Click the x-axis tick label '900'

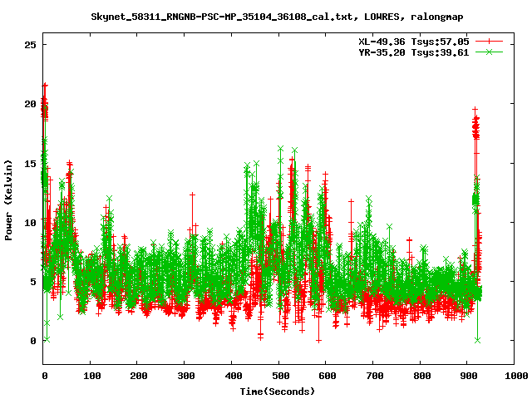click(x=469, y=376)
